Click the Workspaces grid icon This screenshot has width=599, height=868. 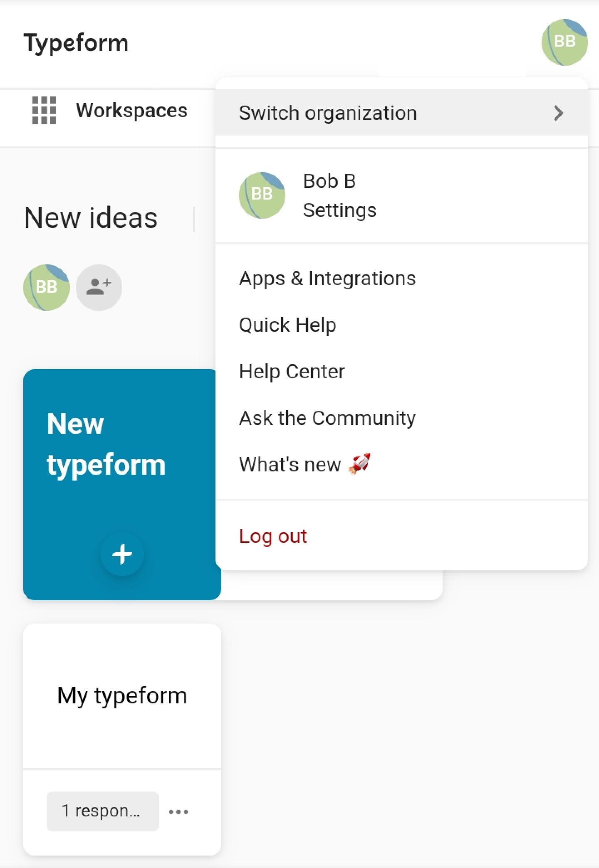pyautogui.click(x=44, y=110)
